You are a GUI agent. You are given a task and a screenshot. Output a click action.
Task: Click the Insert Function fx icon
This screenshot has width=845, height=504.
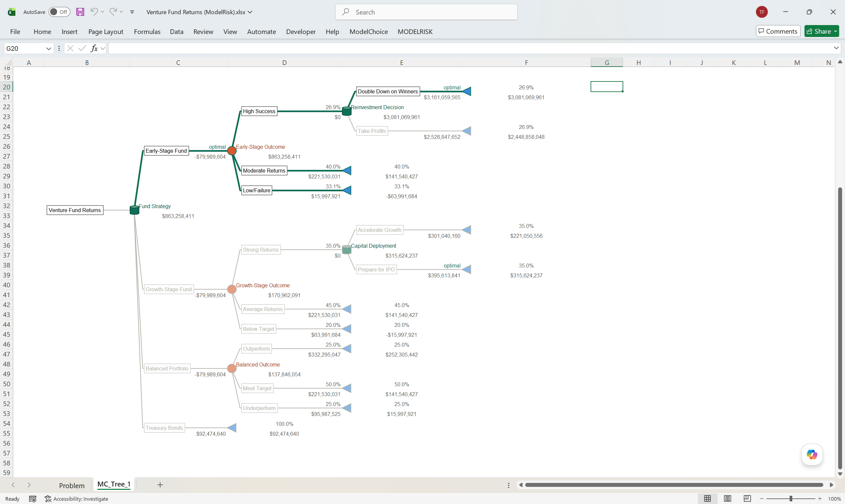pos(94,48)
